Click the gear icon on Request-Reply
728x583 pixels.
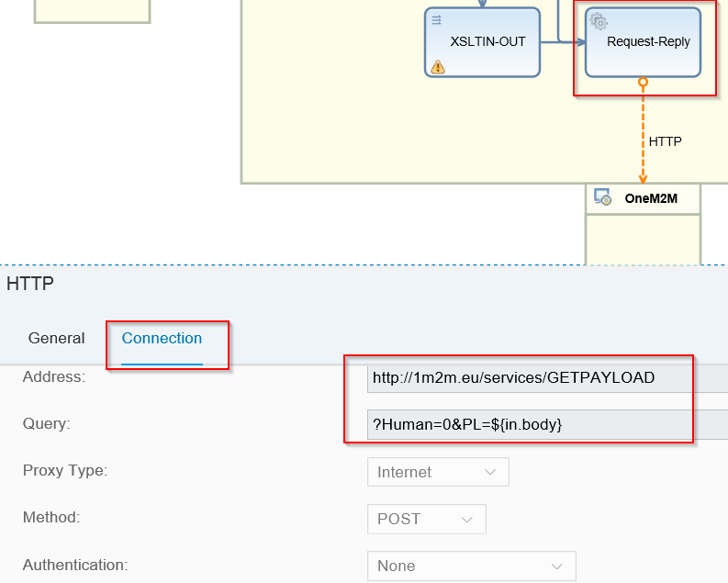click(x=599, y=20)
